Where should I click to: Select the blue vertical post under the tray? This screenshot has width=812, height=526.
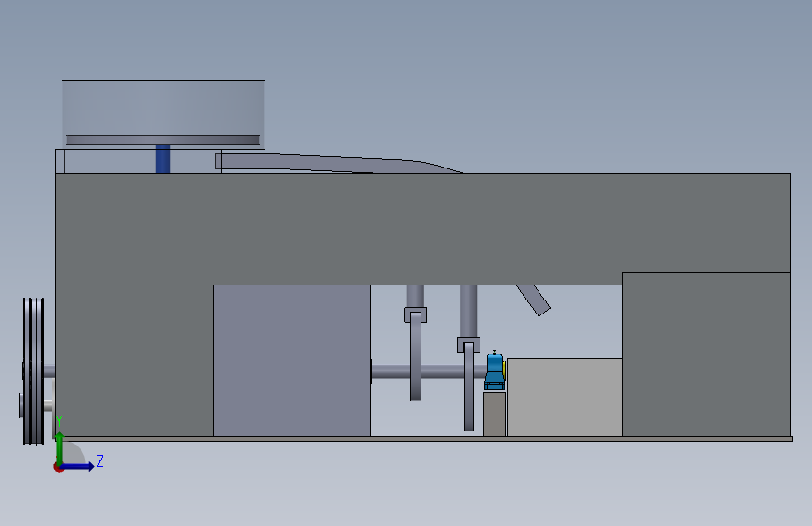[x=163, y=159]
